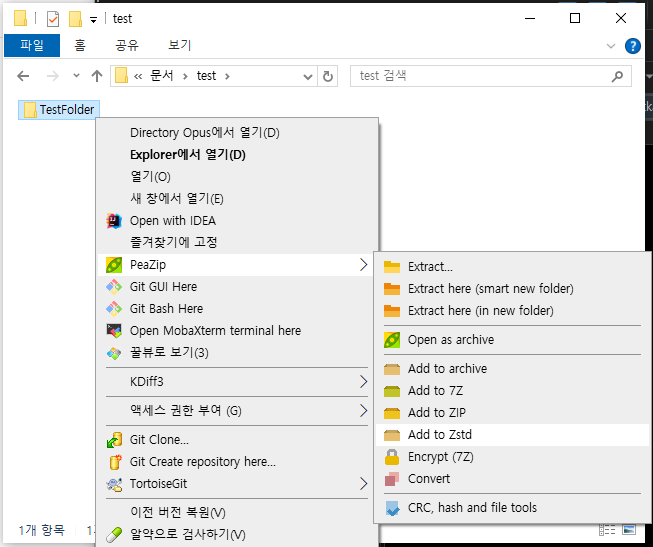Screen dimensions: 653x547
Task: Choose Extract here (smart new folder)
Action: [513, 289]
